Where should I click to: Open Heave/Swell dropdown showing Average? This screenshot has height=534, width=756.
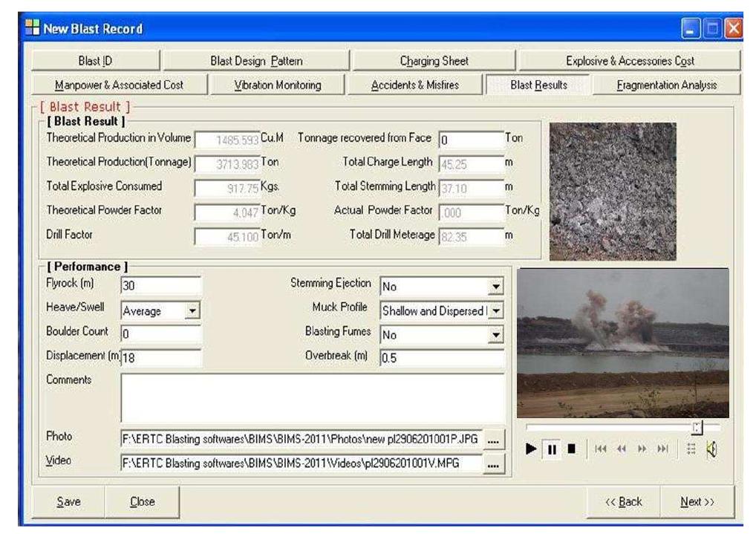(x=192, y=310)
